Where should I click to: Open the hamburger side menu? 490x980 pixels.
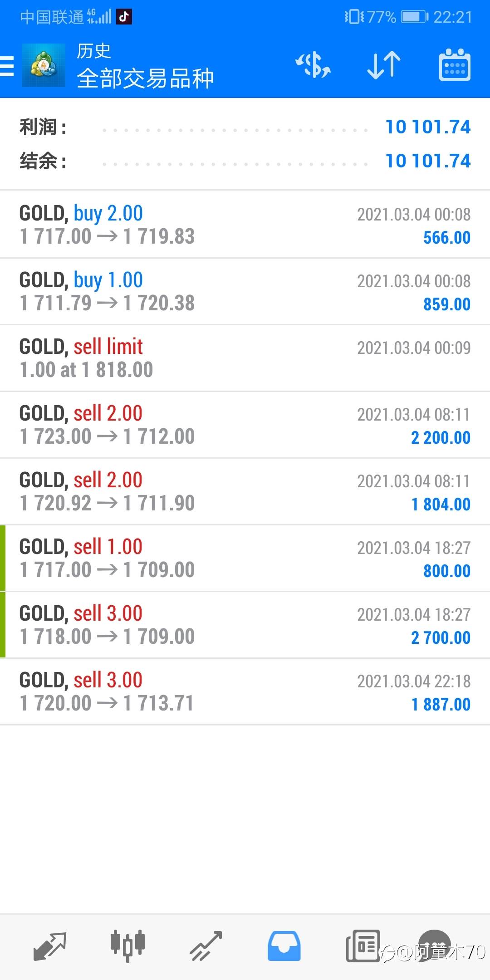(x=7, y=66)
